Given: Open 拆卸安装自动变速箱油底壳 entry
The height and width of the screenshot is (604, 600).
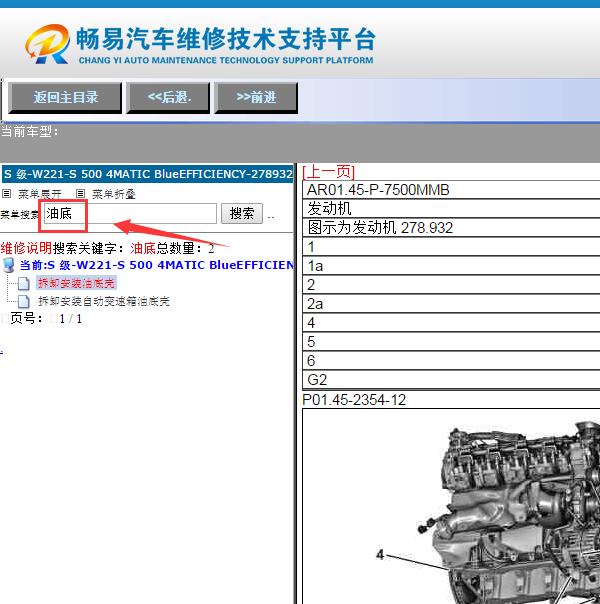Looking at the screenshot, I should tap(104, 301).
